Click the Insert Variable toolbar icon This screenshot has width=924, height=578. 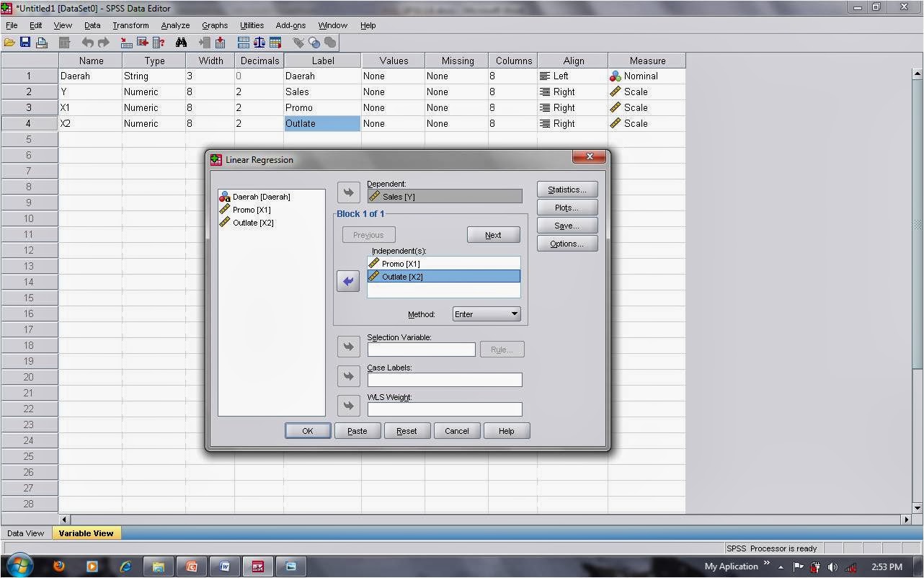[x=220, y=43]
